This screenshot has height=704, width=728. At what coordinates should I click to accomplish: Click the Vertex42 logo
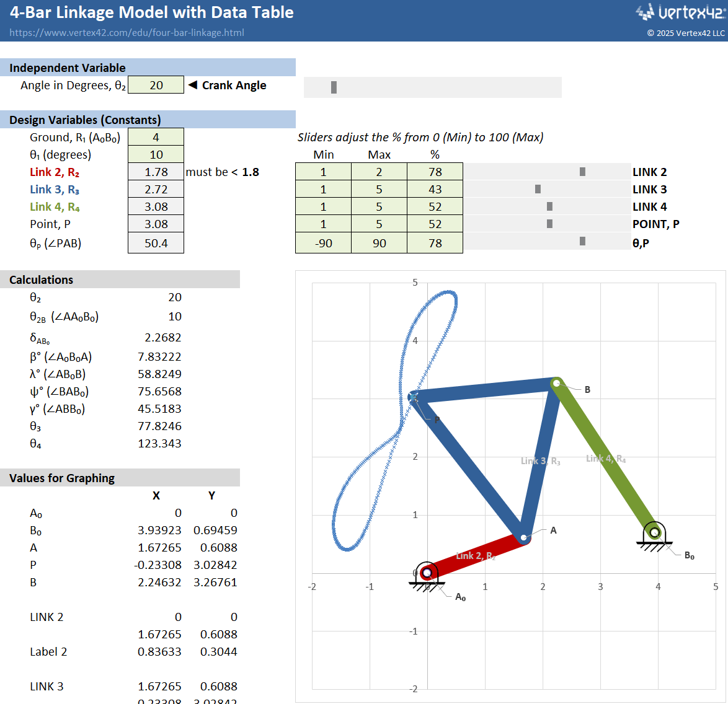tap(680, 12)
